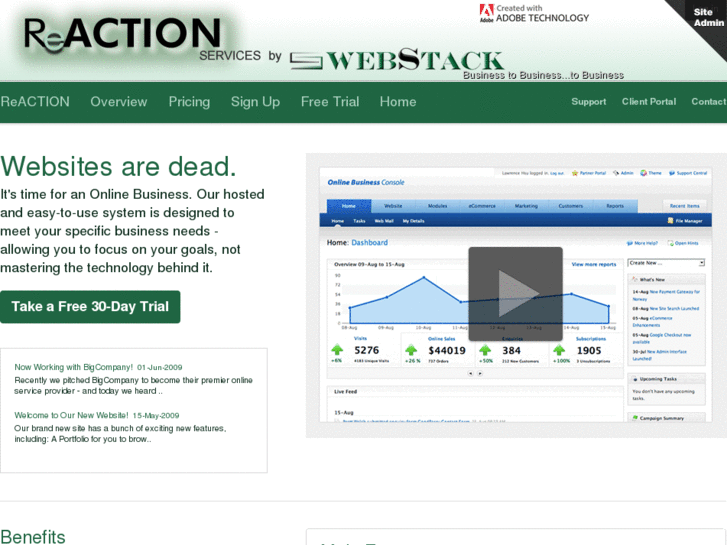Open the Client Portal link
Viewport: 727px width, 545px height.
point(649,102)
